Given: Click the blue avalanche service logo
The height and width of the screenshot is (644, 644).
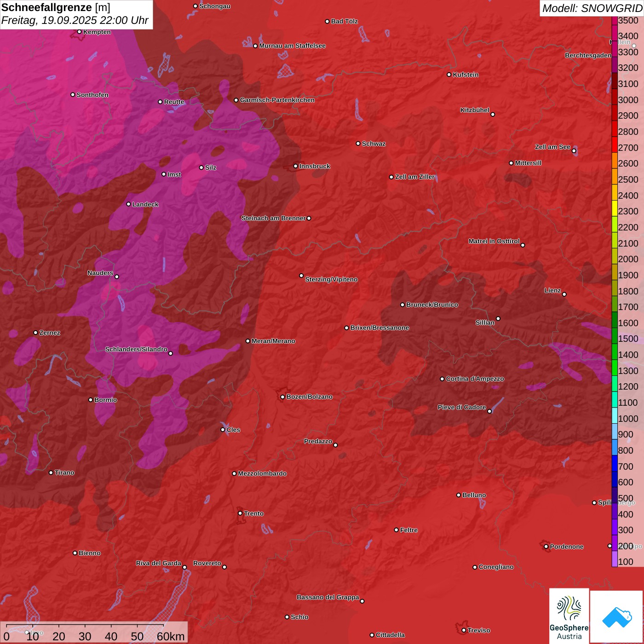Looking at the screenshot, I should click(617, 617).
